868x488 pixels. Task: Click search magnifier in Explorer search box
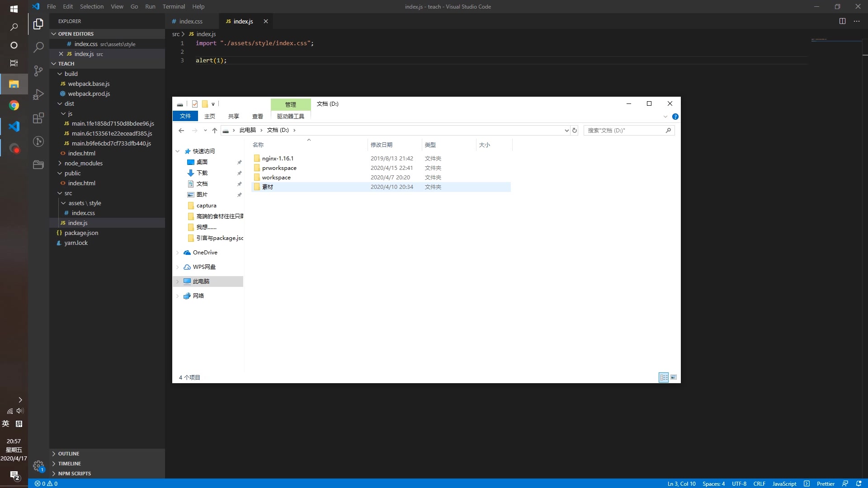(x=668, y=130)
